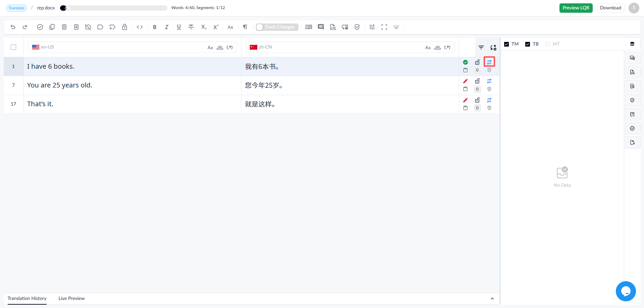Open the segment filter icon

tap(481, 48)
